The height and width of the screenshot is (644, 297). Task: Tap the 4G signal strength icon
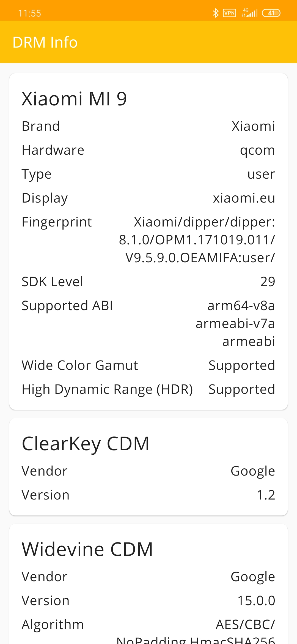(x=249, y=13)
